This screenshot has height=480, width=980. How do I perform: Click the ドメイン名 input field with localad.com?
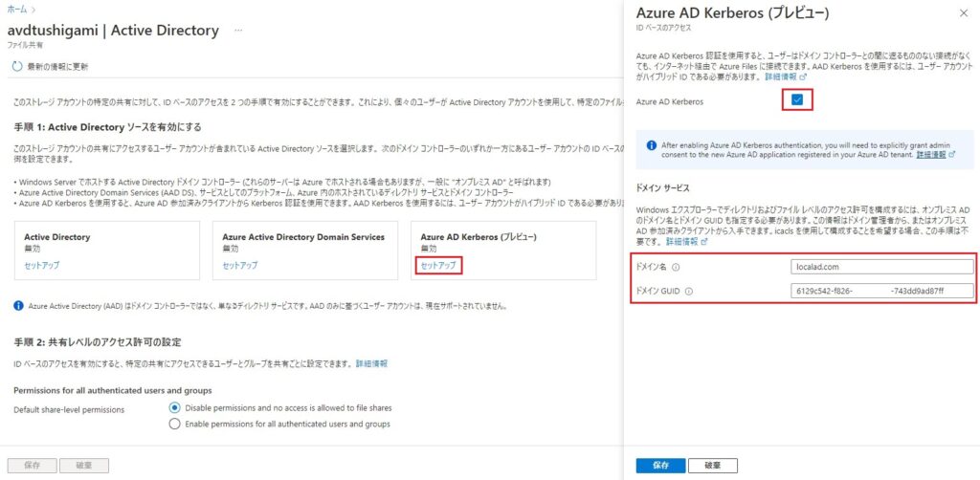(881, 267)
